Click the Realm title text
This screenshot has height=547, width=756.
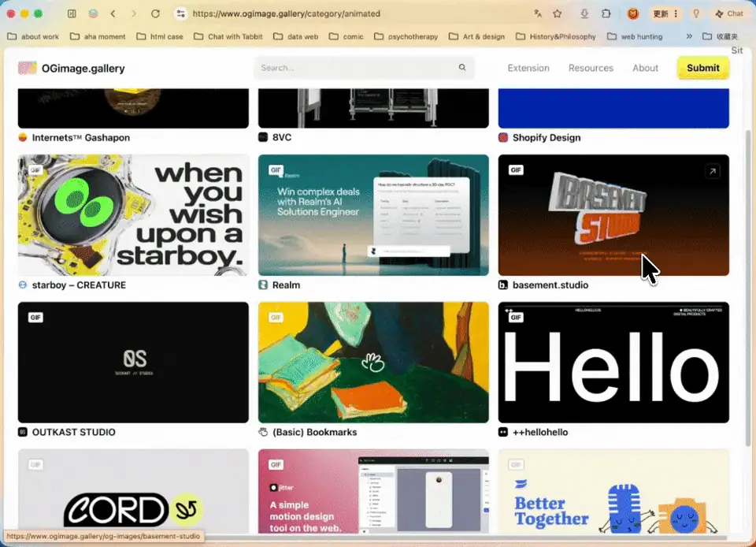tap(286, 285)
